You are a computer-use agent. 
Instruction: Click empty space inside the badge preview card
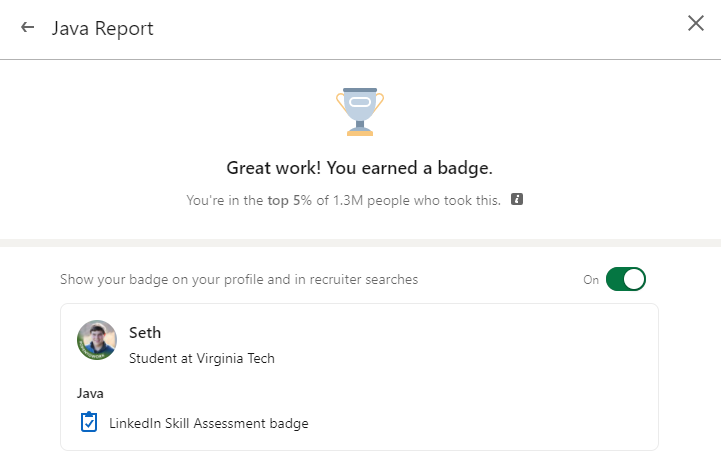pos(480,380)
